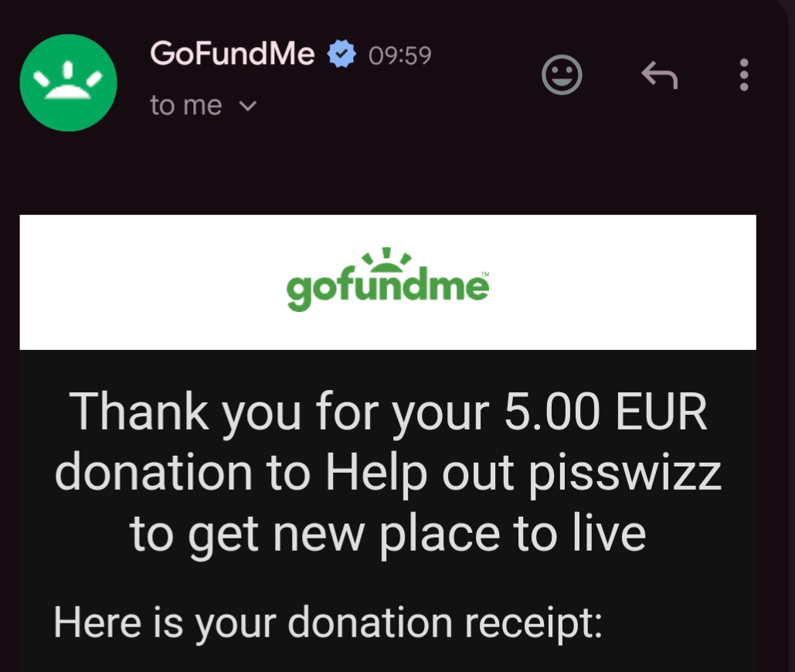Add an emoji reaction to the email
Image resolution: width=795 pixels, height=672 pixels.
pos(561,75)
